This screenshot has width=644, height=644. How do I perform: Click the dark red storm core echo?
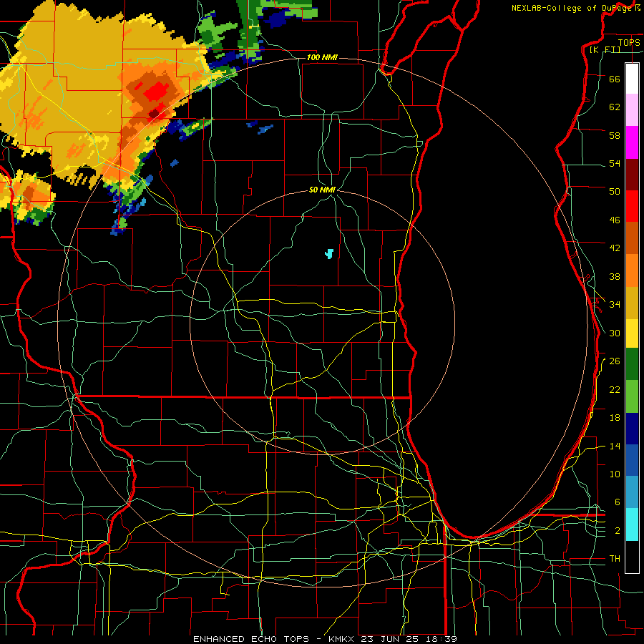point(154,114)
